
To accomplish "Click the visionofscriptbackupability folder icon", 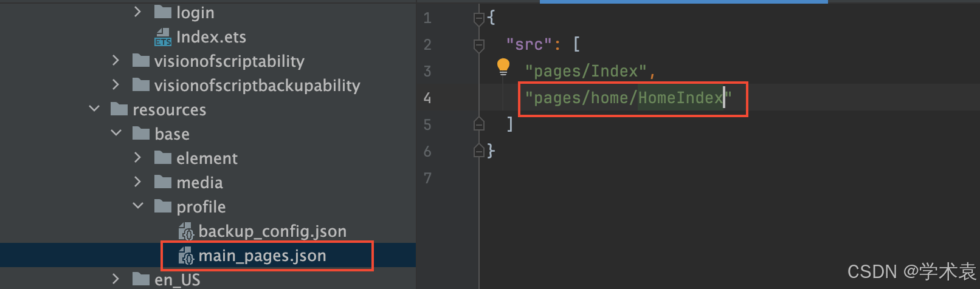I will tap(140, 84).
